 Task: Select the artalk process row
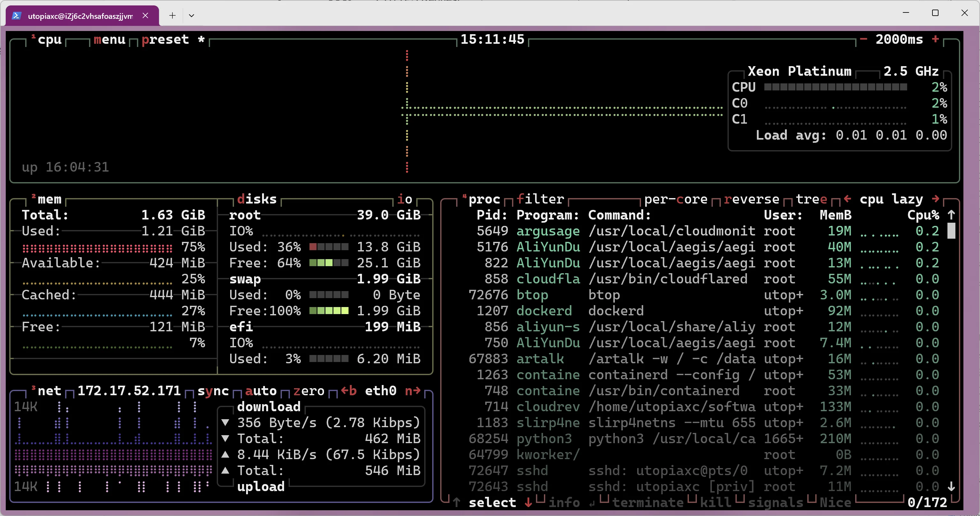coord(704,359)
